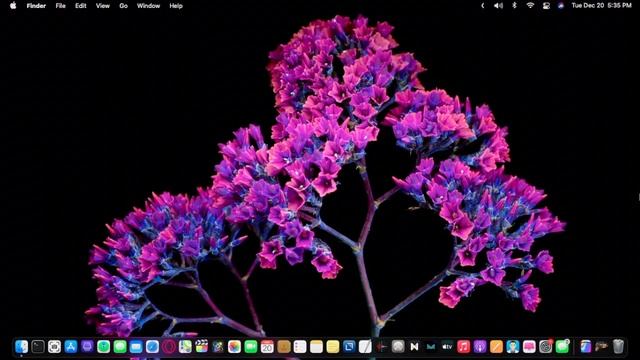Screen dimensions: 640x360
Task: Open the Screenshot app in the dock
Action: pos(54,347)
